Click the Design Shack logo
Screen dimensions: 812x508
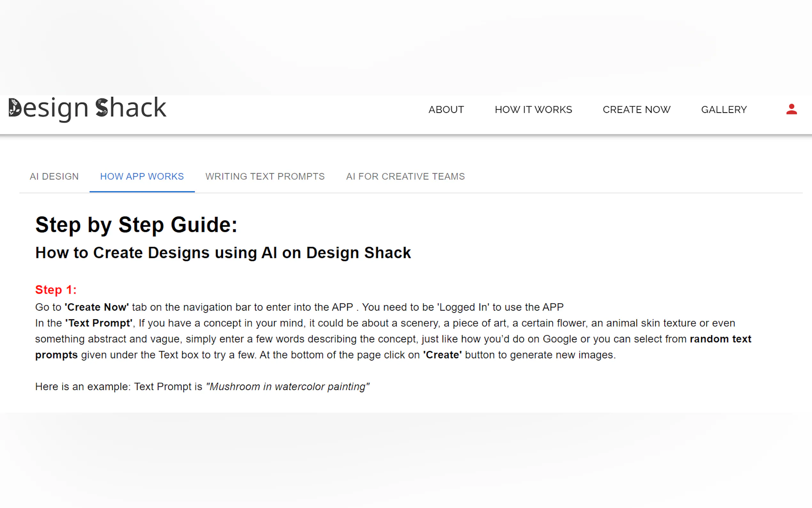tap(87, 108)
